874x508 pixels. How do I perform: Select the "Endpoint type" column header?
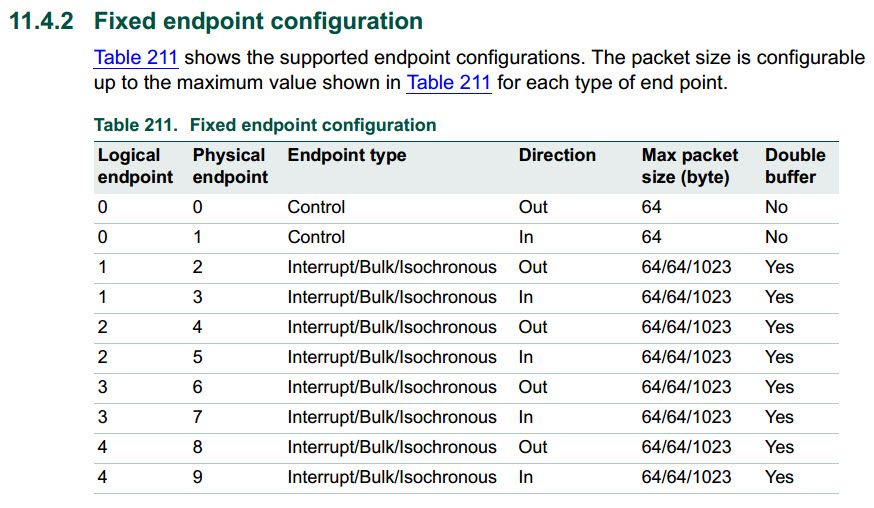click(347, 155)
